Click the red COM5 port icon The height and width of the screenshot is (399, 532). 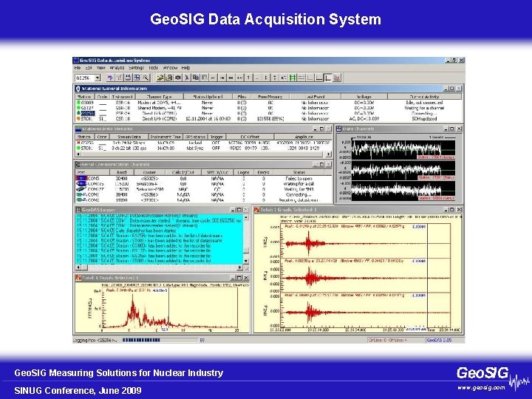pos(81,178)
